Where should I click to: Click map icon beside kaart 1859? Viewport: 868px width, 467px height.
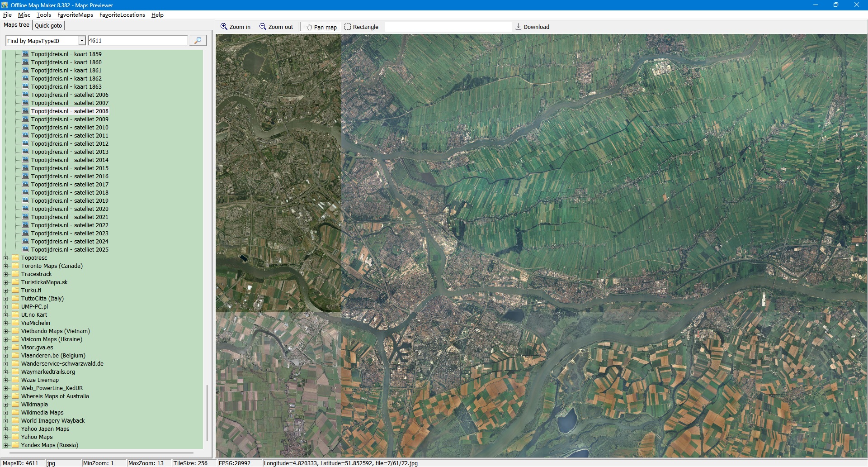(x=26, y=54)
